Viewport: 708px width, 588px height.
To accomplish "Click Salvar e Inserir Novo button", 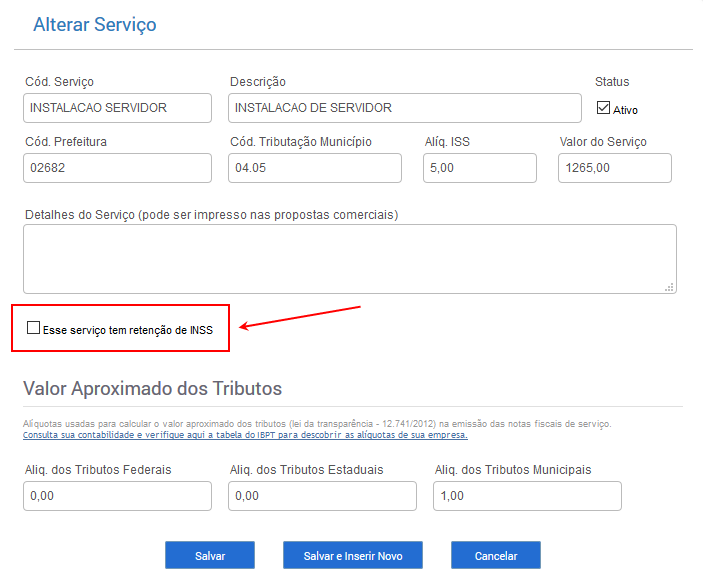I will (353, 555).
